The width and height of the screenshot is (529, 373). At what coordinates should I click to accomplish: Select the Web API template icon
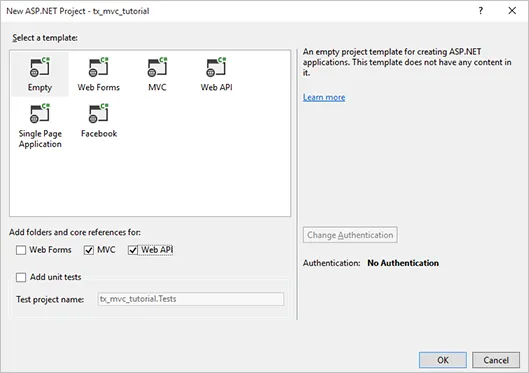click(216, 67)
